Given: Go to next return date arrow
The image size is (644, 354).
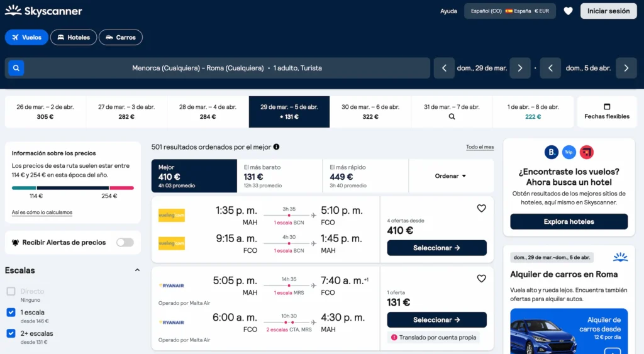Looking at the screenshot, I should click(626, 68).
